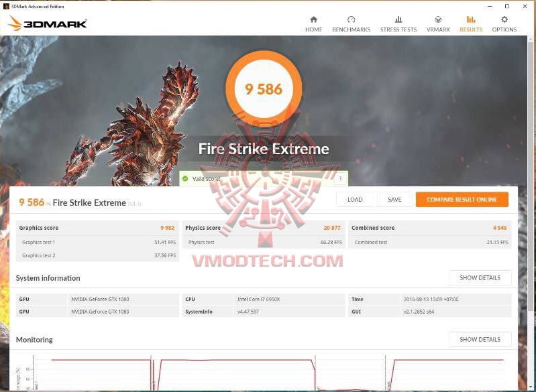Open the Options gear icon
536x392 pixels.
[504, 19]
